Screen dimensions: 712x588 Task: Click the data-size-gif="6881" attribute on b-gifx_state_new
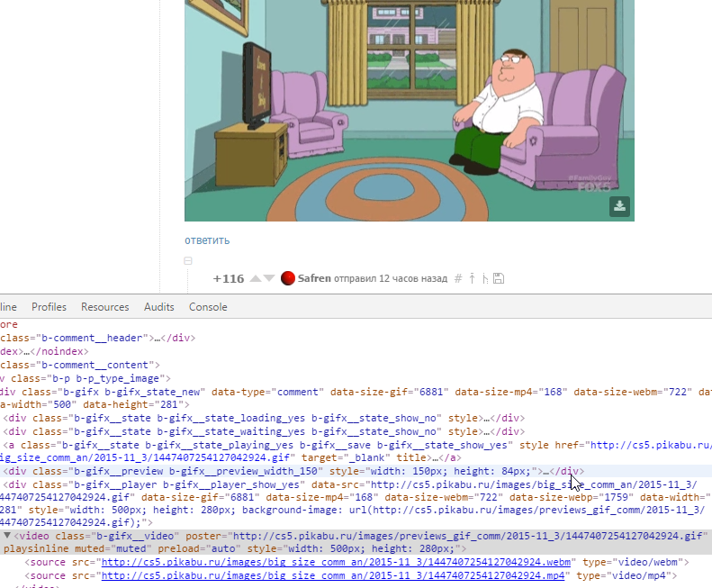[390, 392]
